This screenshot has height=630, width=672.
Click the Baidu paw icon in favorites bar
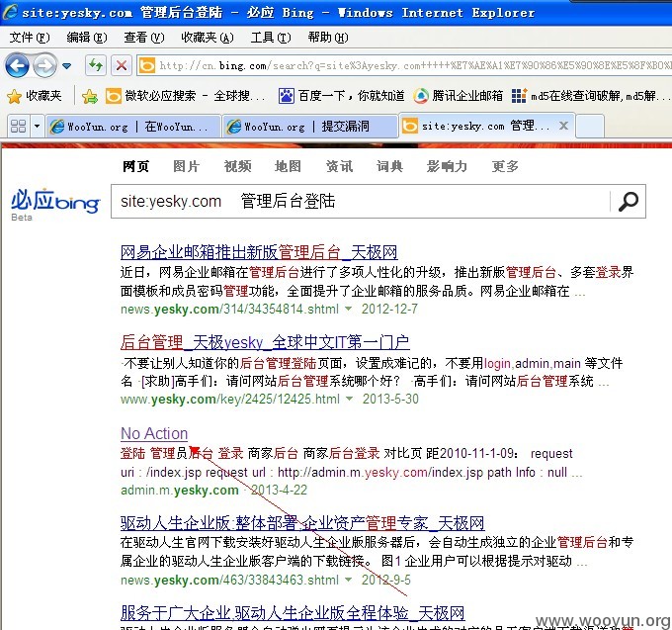coord(286,96)
